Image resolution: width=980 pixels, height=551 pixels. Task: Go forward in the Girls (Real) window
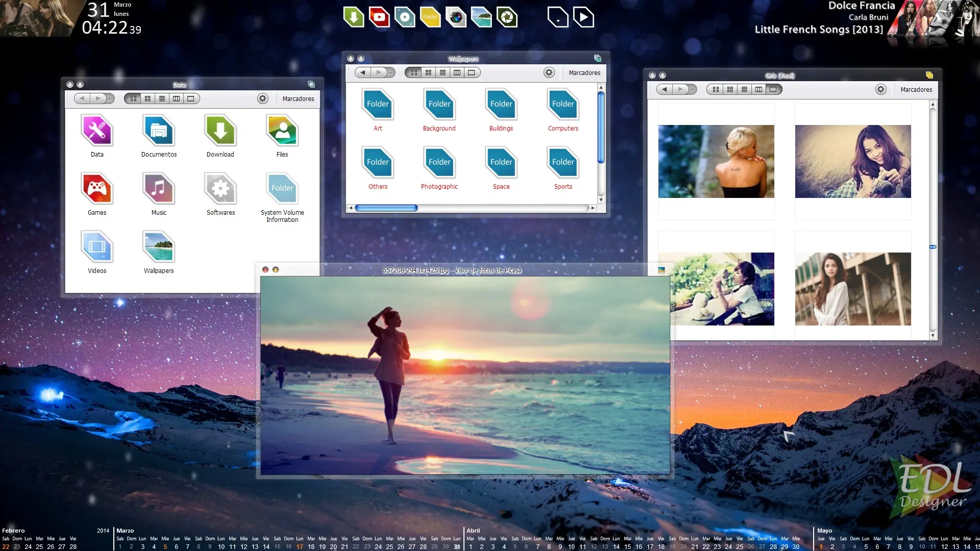pos(680,89)
